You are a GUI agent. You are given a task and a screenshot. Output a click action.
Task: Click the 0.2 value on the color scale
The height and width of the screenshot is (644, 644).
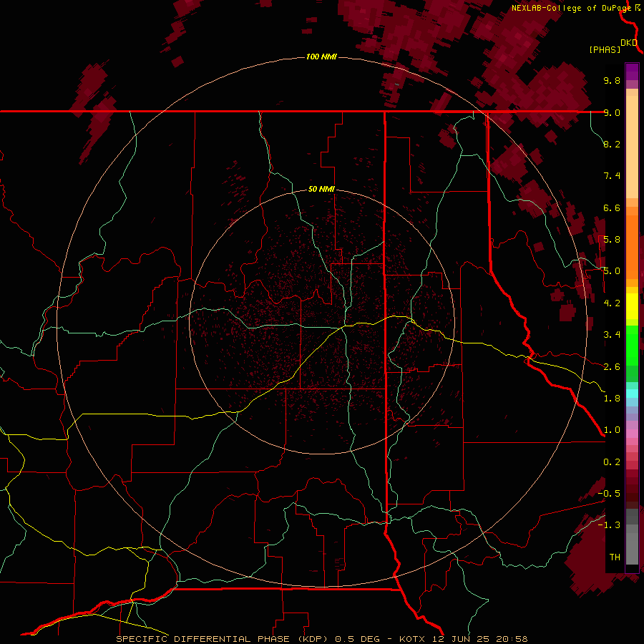tap(612, 462)
